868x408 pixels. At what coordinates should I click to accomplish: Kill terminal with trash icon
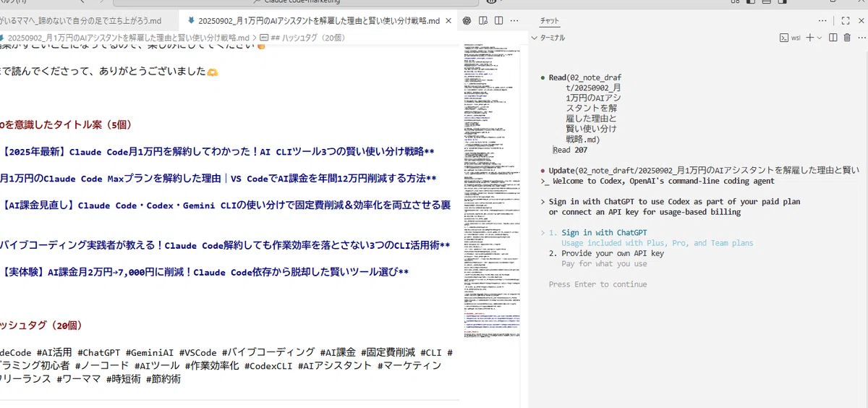click(847, 38)
